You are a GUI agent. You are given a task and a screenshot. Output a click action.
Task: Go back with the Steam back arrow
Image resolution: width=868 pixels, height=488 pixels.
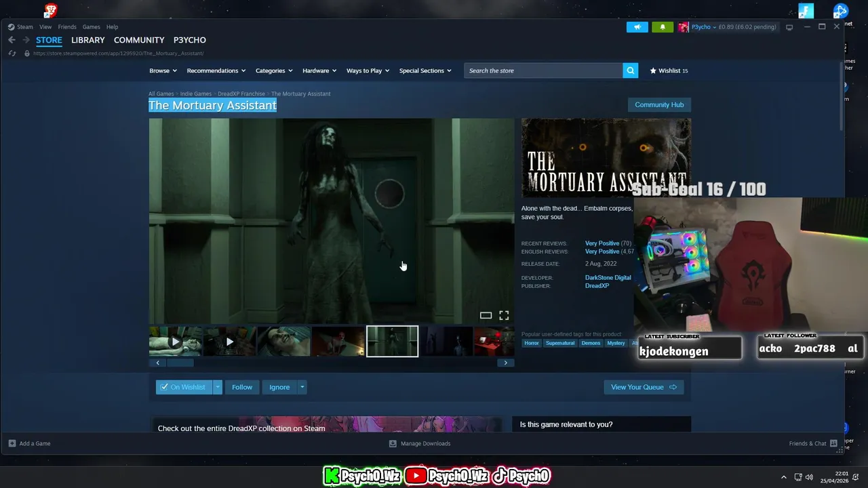(x=12, y=40)
